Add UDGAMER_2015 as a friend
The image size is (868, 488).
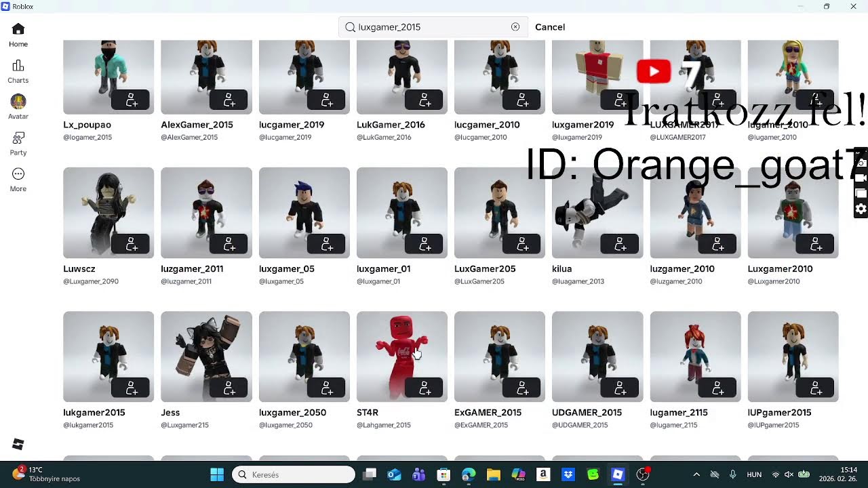coord(620,388)
